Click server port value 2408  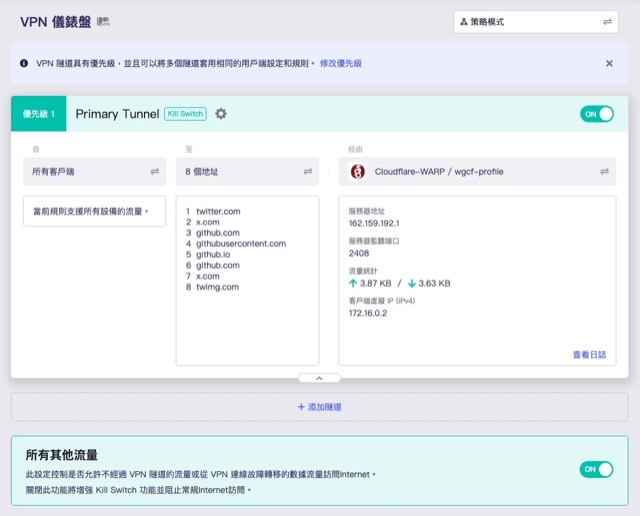[359, 253]
